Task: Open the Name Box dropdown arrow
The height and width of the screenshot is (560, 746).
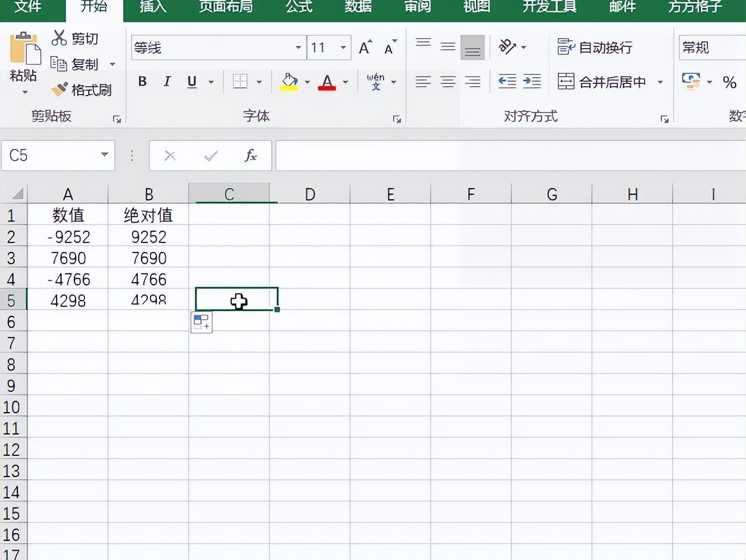Action: pos(104,155)
